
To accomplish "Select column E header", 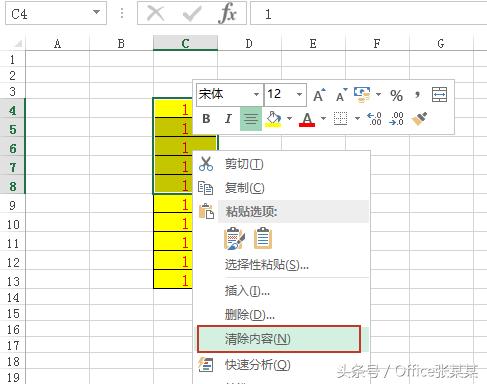I will click(313, 43).
